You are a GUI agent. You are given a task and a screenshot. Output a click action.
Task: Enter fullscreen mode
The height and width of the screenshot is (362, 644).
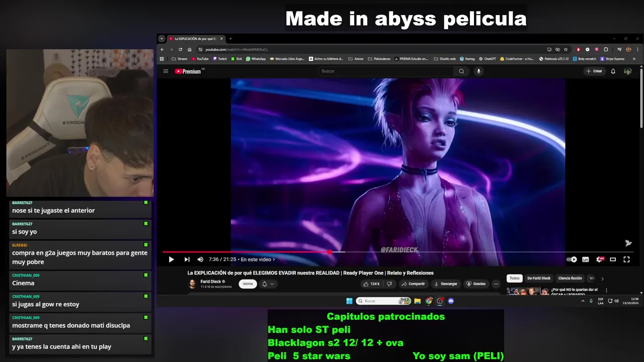pyautogui.click(x=626, y=259)
